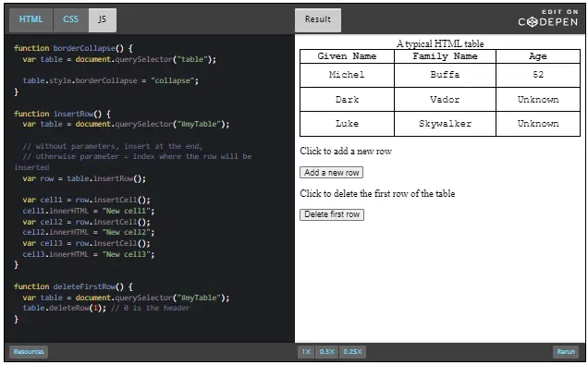588x365 pixels.
Task: Click the 'table.style.borderCollapse' code line
Action: [x=111, y=81]
